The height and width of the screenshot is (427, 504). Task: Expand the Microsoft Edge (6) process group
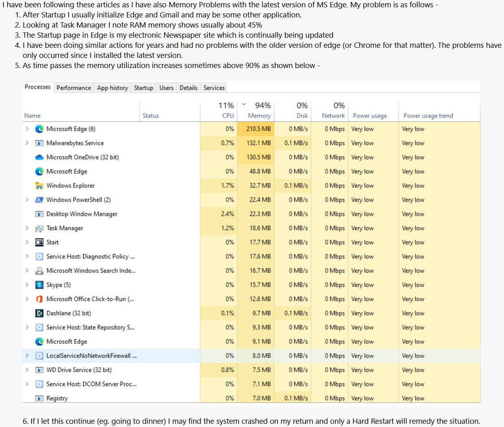(27, 129)
